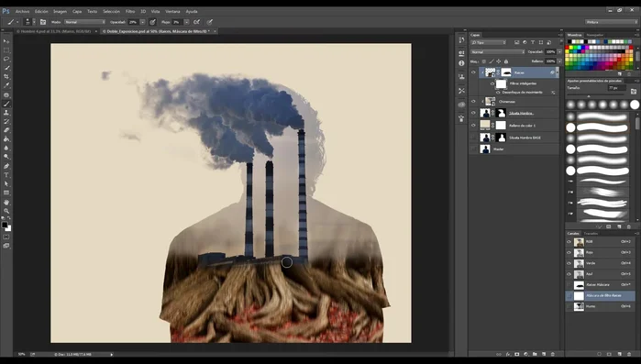641x364 pixels.
Task: Open the brush Modo blend dropdown
Action: pyautogui.click(x=84, y=22)
